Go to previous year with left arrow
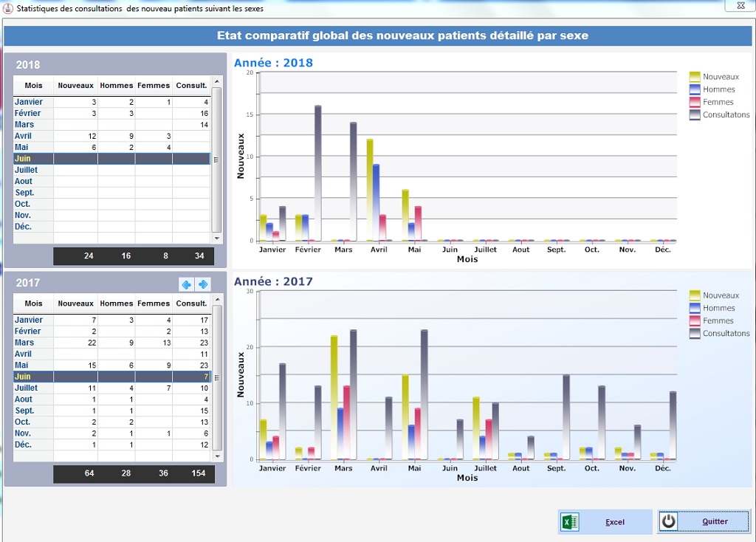Viewport: 756px width, 542px height. 187,284
